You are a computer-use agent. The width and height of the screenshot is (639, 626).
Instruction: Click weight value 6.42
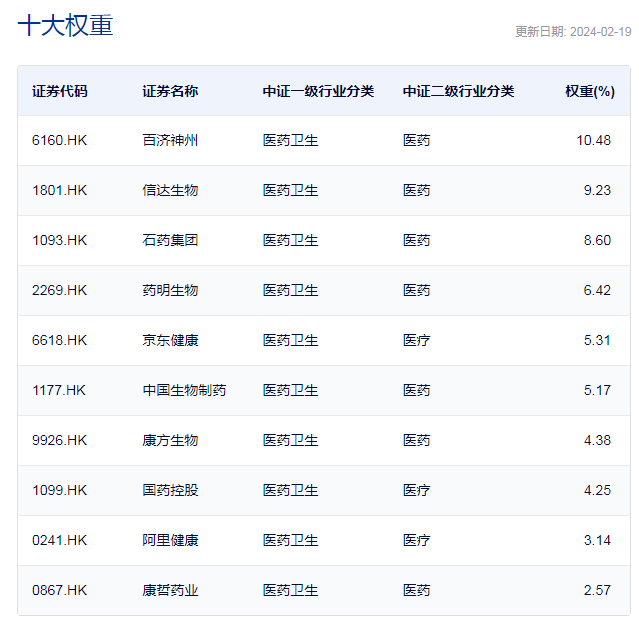click(597, 291)
